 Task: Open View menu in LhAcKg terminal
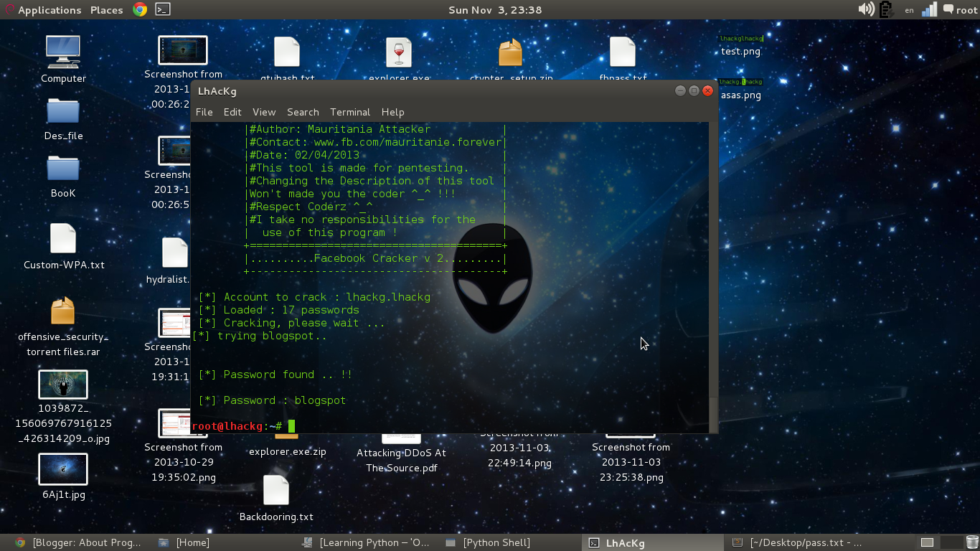264,112
